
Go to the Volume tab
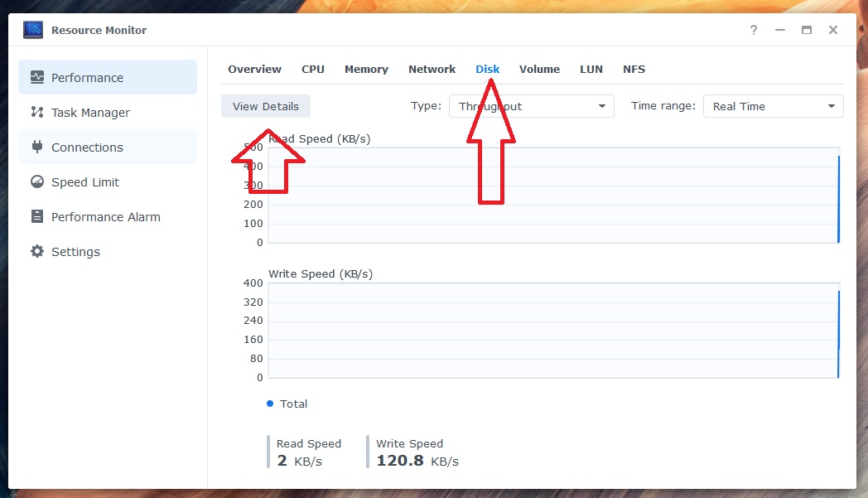pyautogui.click(x=539, y=69)
